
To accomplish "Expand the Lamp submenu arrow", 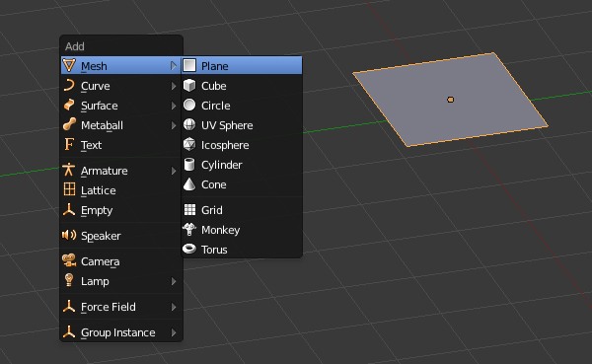I will (x=174, y=281).
